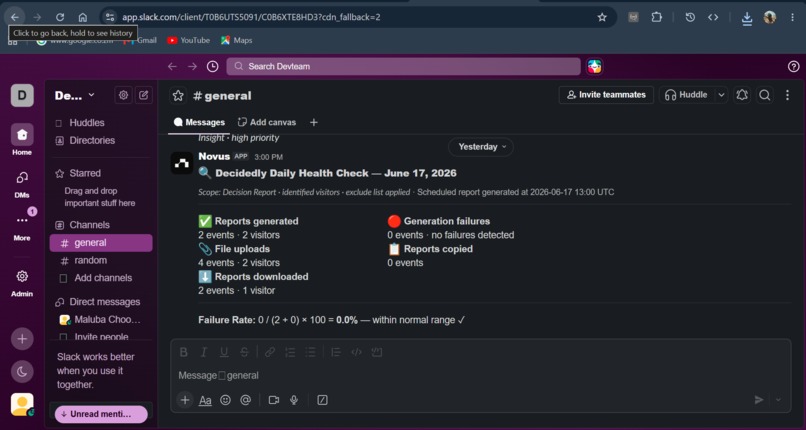Open schedule send dropdown arrow

coord(778,400)
